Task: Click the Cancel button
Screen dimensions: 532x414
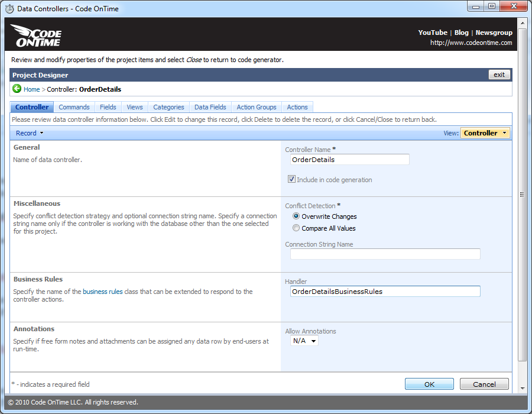Action: click(x=484, y=384)
